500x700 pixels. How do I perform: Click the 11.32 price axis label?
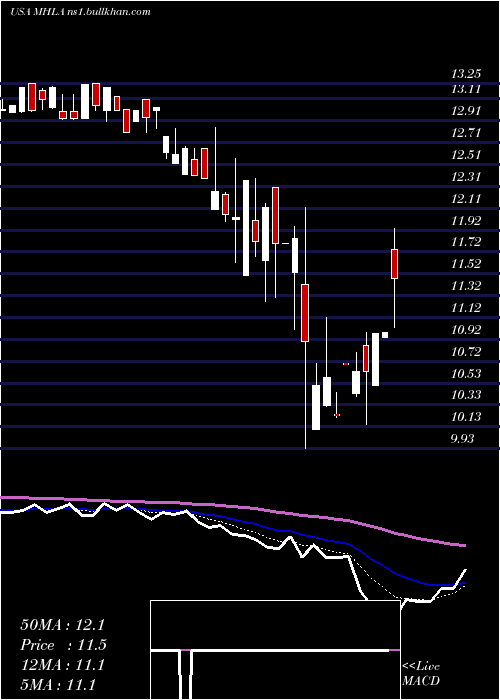point(466,286)
